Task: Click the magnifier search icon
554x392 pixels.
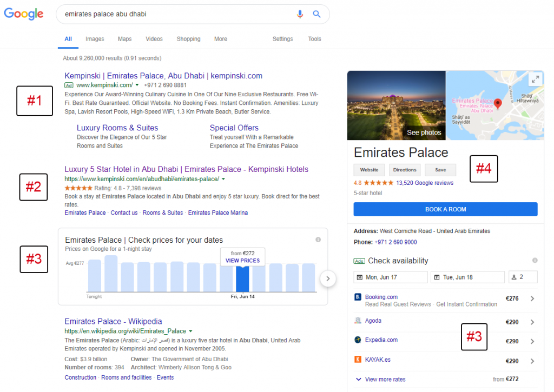Action: [x=316, y=14]
